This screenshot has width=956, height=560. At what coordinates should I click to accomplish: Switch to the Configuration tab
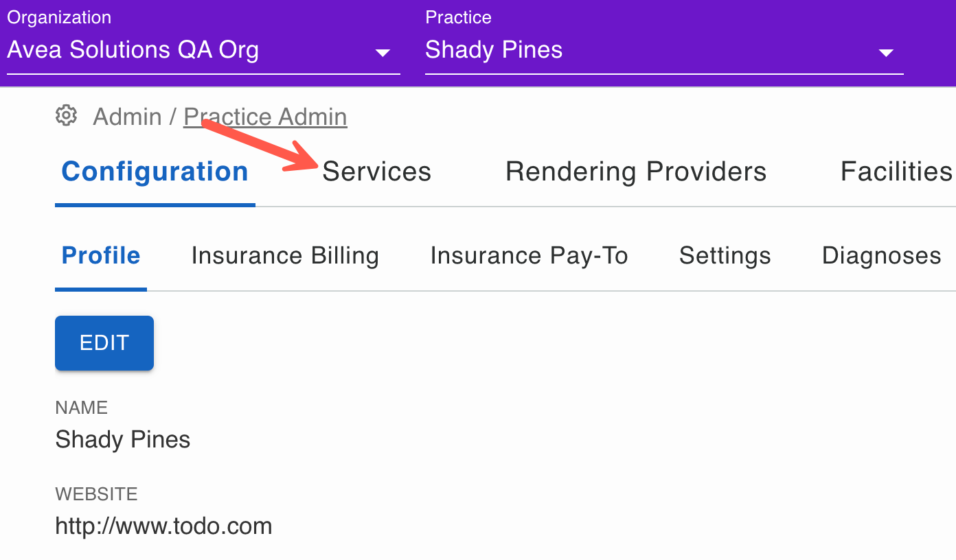point(155,172)
